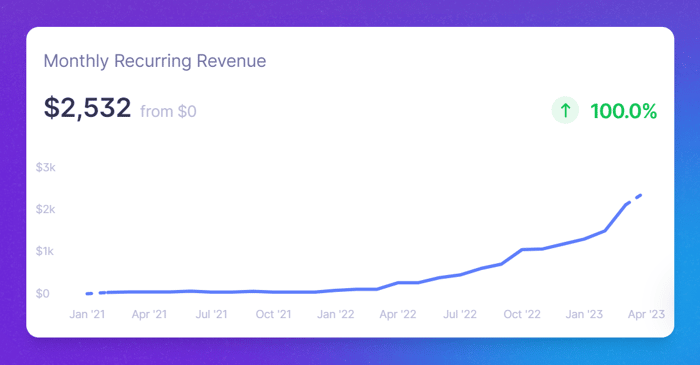Select the $2k y-axis label

(46, 209)
